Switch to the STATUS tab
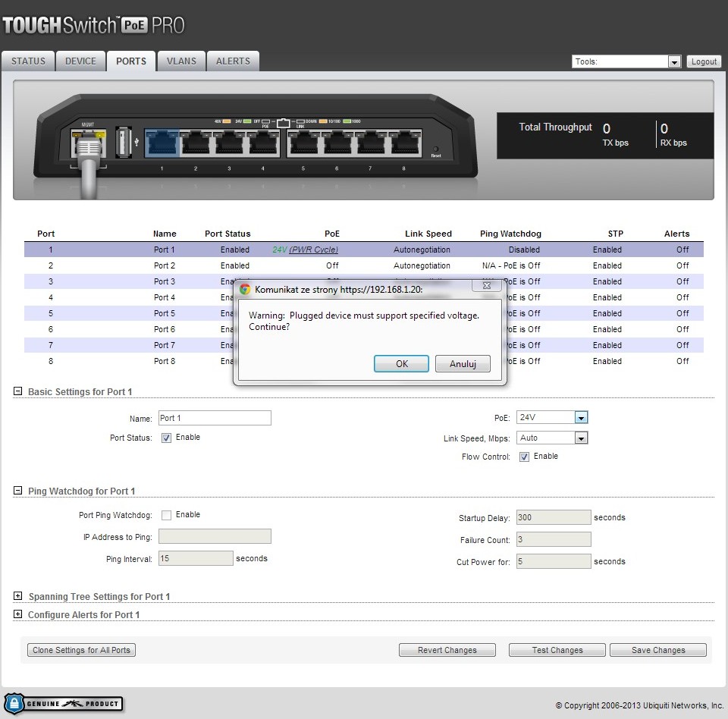The width and height of the screenshot is (728, 719). click(28, 61)
